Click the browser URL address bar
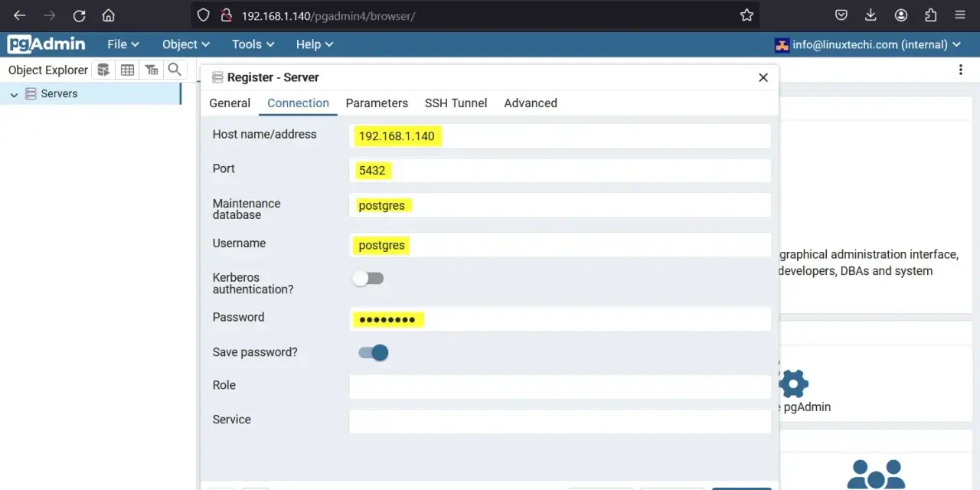Viewport: 980px width, 490px height. point(475,15)
